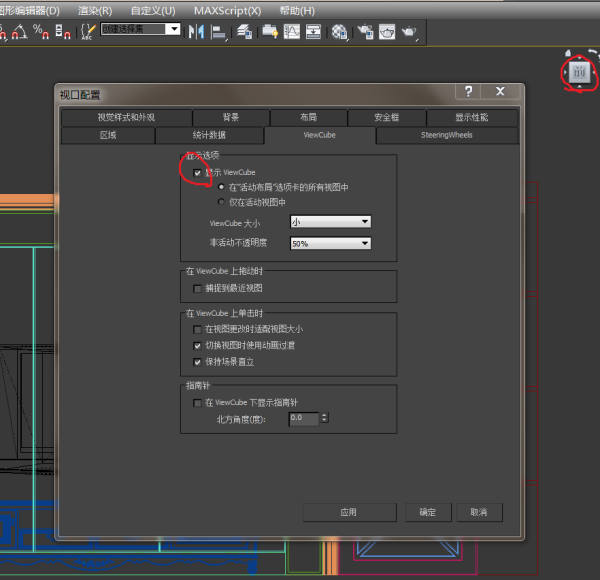Viewport: 600px width, 580px height.
Task: Open the Customize menu
Action: [x=153, y=11]
